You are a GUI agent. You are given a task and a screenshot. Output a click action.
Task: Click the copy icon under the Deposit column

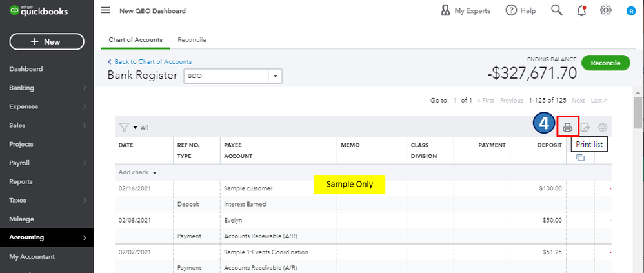580,157
